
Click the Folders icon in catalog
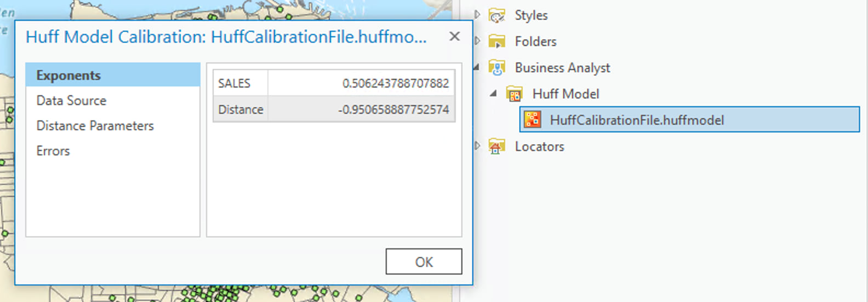[x=496, y=42]
